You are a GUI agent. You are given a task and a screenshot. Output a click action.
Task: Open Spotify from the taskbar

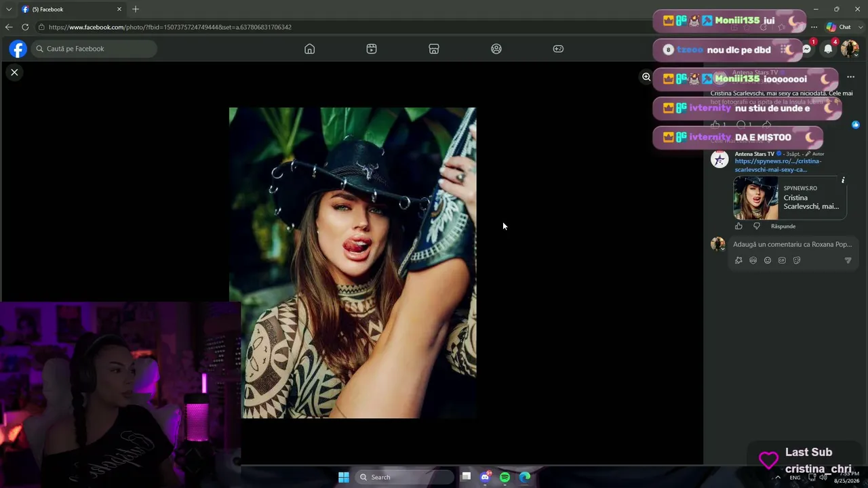click(x=505, y=477)
